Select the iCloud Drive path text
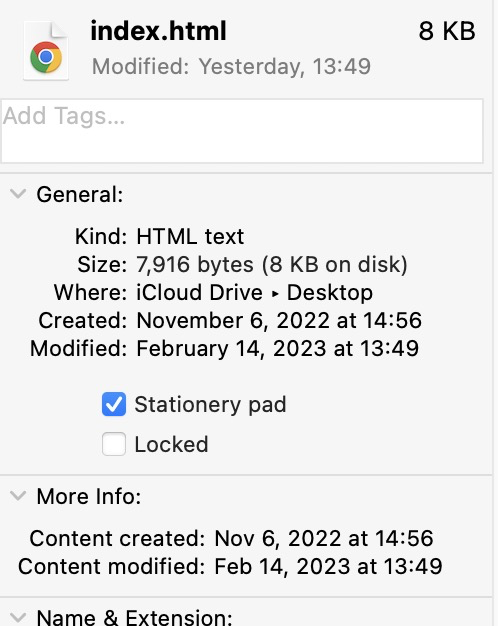 click(199, 292)
